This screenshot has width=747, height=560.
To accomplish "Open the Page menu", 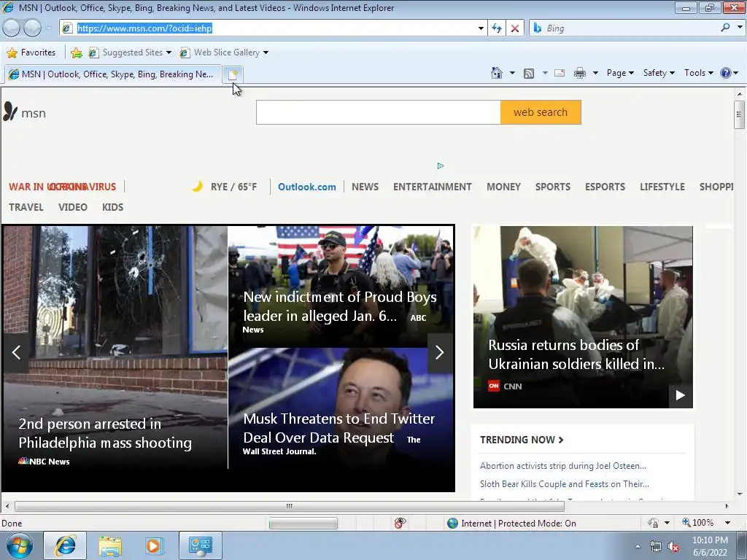I will pyautogui.click(x=620, y=73).
